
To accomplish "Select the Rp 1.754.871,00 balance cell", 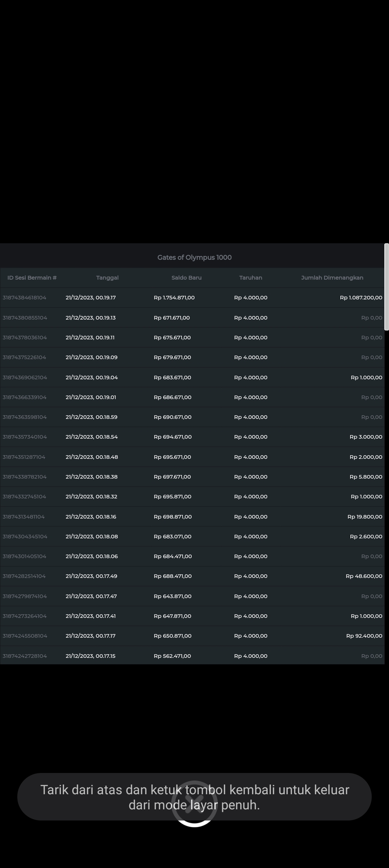I will [x=174, y=298].
